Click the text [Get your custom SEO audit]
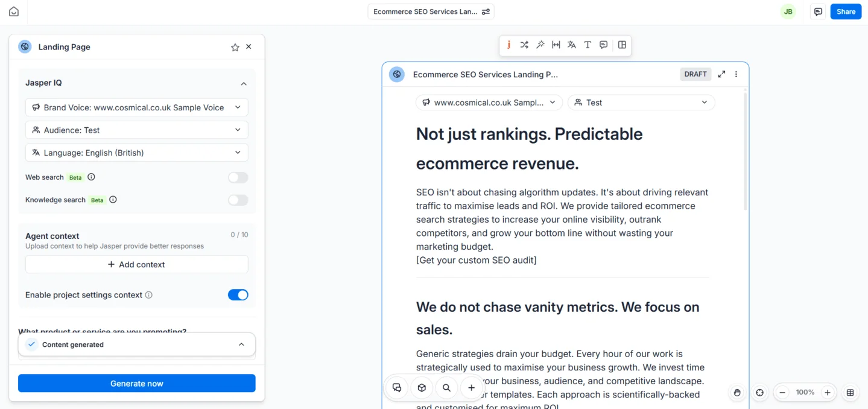Image resolution: width=868 pixels, height=409 pixels. [477, 260]
